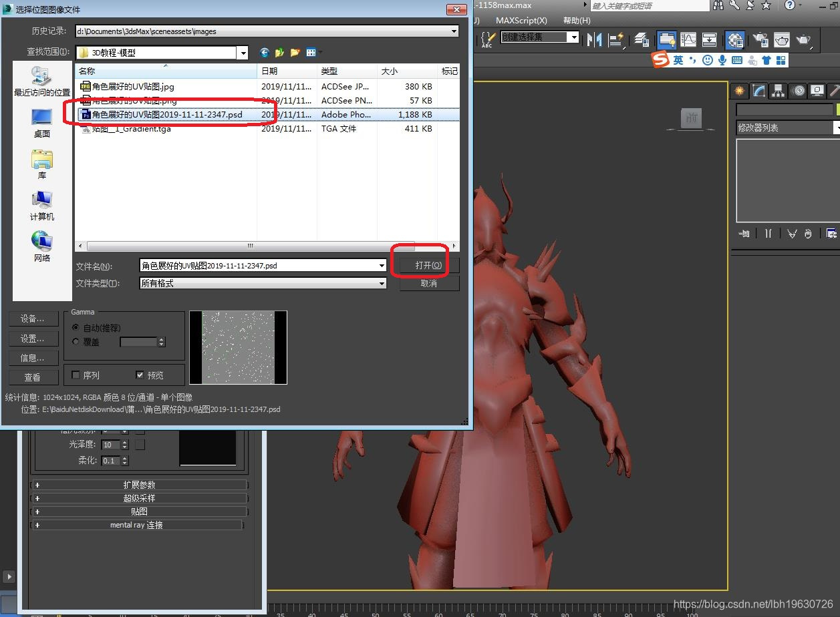
Task: Click the Create New Folder icon
Action: pyautogui.click(x=295, y=52)
